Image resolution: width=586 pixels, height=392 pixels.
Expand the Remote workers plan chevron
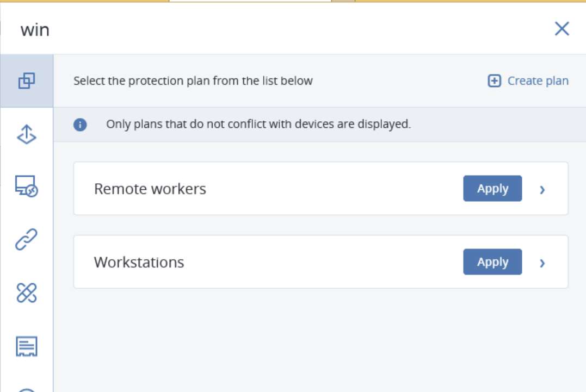[x=542, y=190]
